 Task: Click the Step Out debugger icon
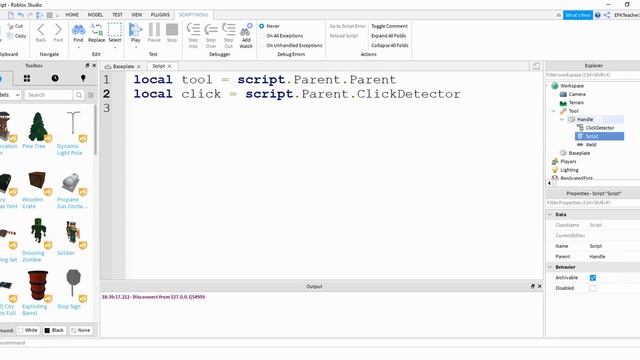point(229,29)
